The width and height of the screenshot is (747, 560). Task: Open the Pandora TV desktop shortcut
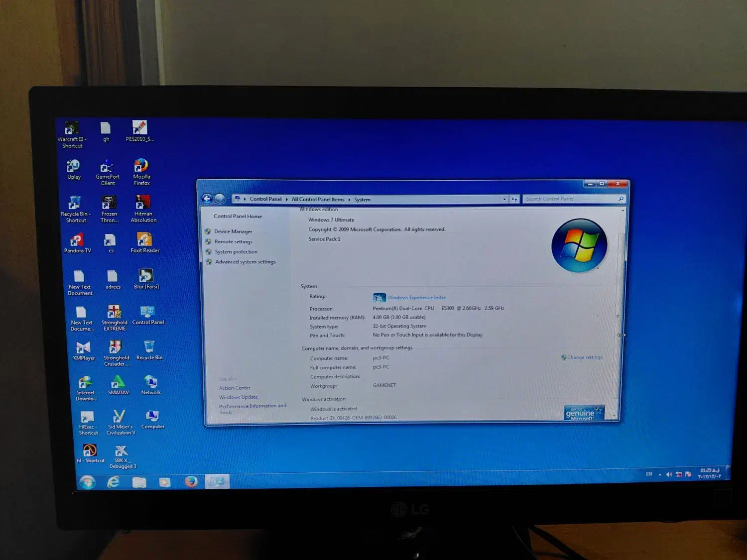pyautogui.click(x=77, y=243)
